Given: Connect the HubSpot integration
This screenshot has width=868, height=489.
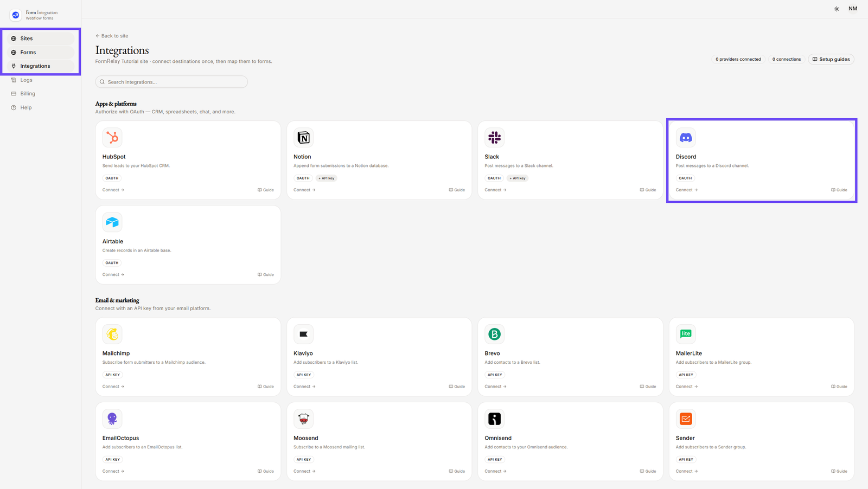Looking at the screenshot, I should (113, 190).
